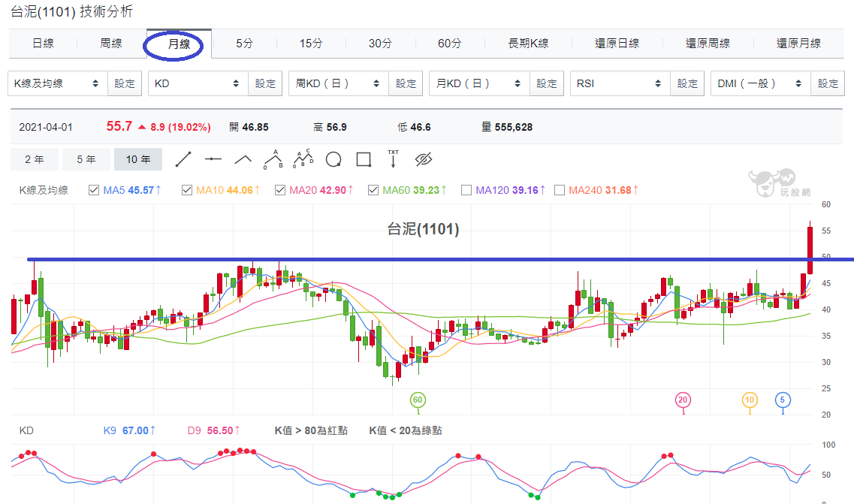The image size is (854, 504).
Task: Uncheck the MA10 moving average checkbox
Action: 187,190
